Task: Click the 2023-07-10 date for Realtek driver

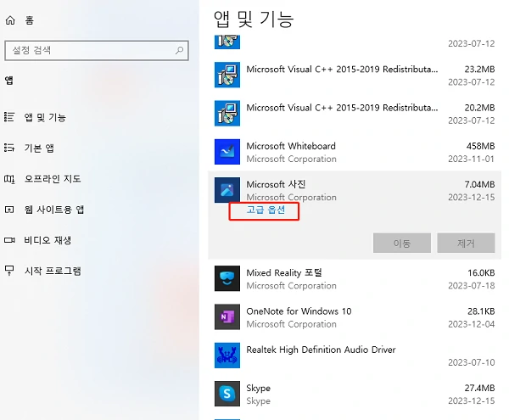Action: [472, 362]
